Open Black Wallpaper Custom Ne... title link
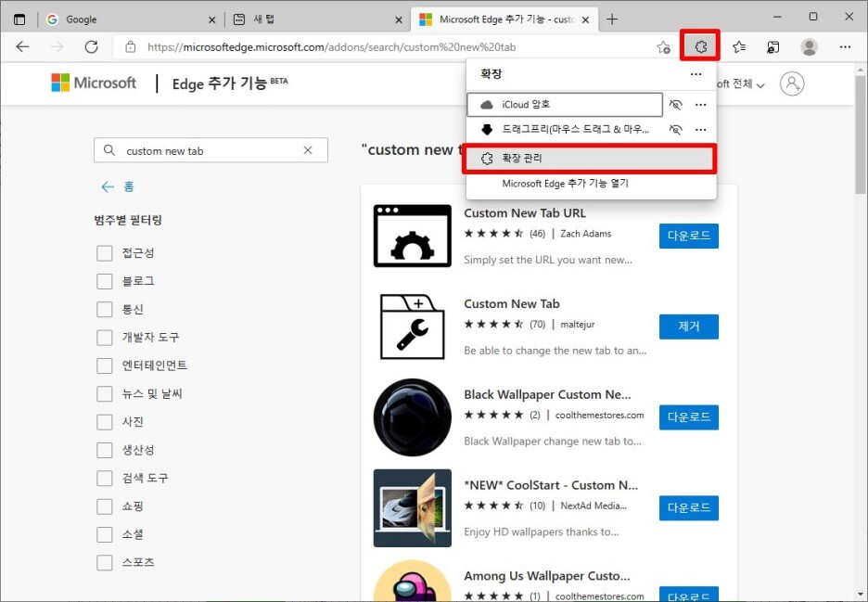The height and width of the screenshot is (602, 868). point(547,395)
